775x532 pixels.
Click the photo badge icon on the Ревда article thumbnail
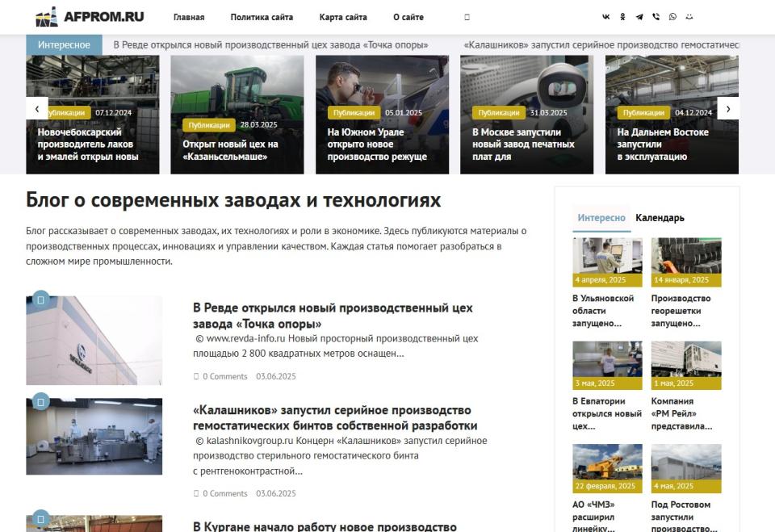[40, 299]
